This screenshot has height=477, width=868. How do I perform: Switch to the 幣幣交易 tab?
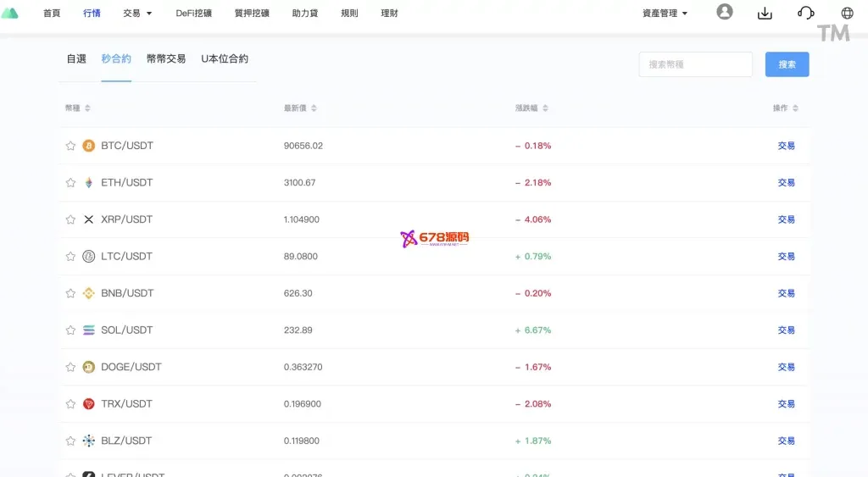166,59
